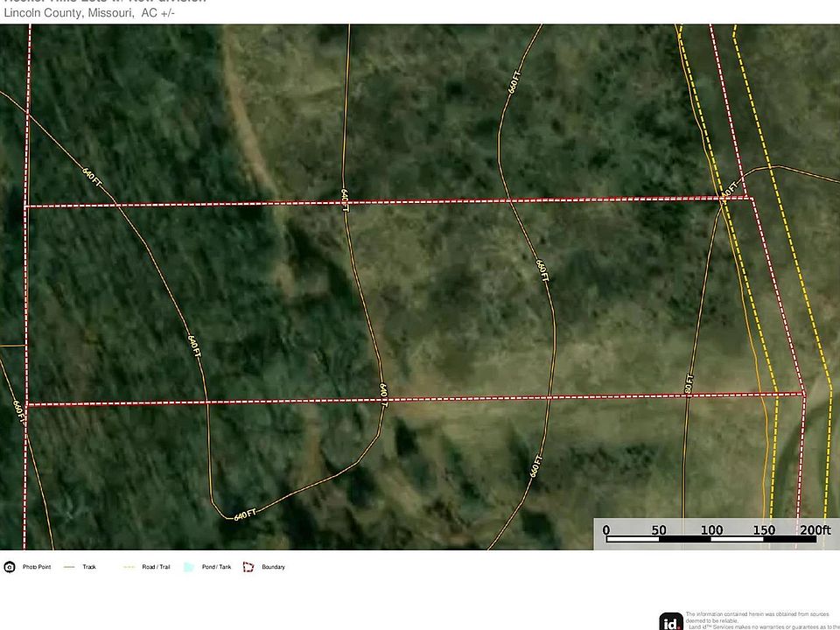Viewport: 840px width, 630px height.
Task: Click the Land id logo
Action: (671, 622)
